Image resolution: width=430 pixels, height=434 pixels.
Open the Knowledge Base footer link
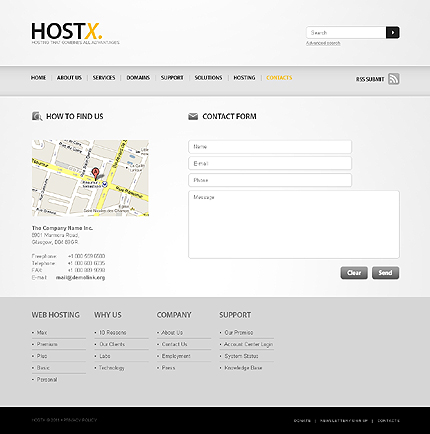tap(243, 368)
